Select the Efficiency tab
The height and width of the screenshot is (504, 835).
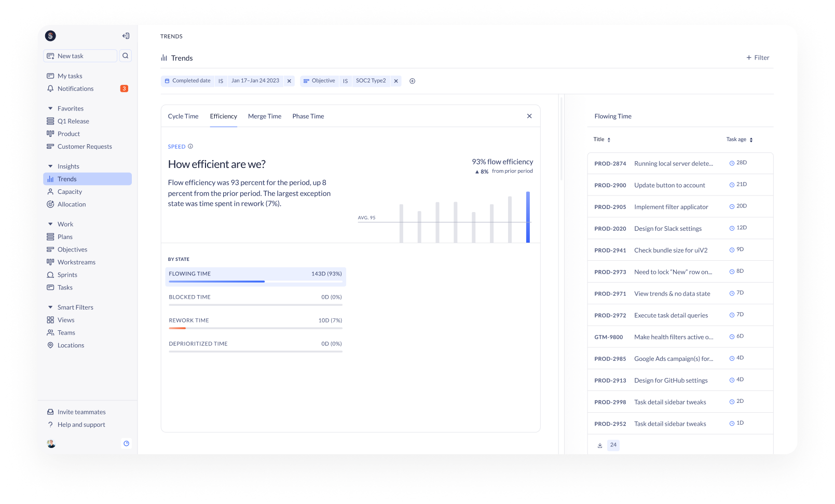tap(224, 116)
